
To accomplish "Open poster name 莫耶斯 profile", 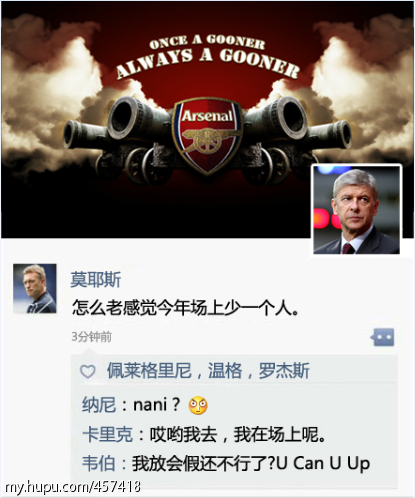I will coord(95,279).
